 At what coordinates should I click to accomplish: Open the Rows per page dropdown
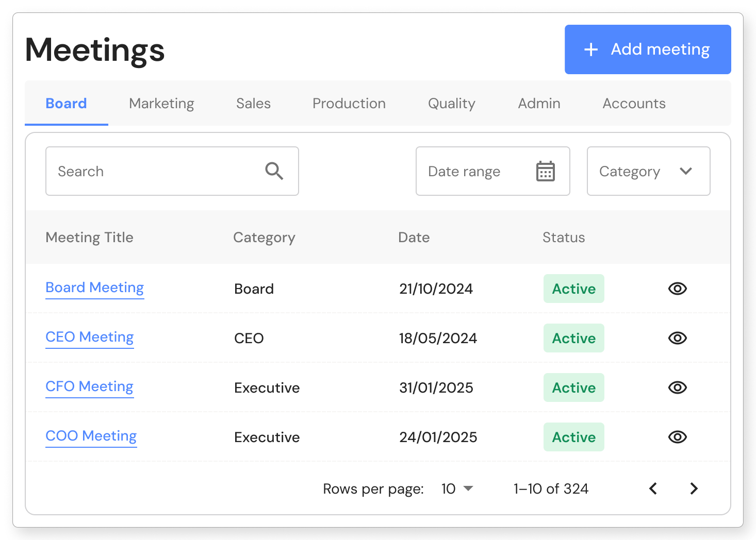pyautogui.click(x=457, y=488)
